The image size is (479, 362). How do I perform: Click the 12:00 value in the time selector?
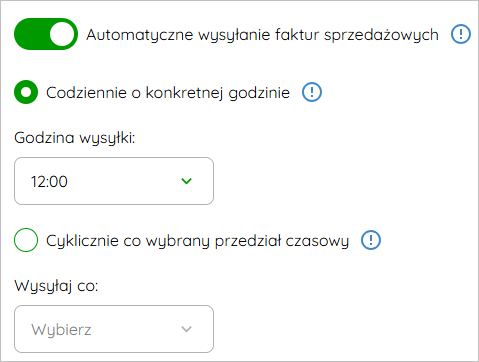point(49,182)
